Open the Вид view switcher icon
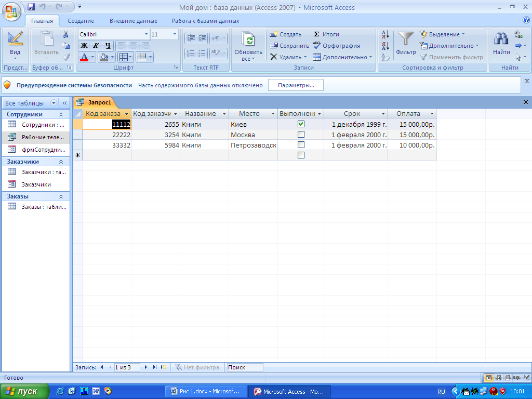Image resolution: width=532 pixels, height=399 pixels. point(15,38)
